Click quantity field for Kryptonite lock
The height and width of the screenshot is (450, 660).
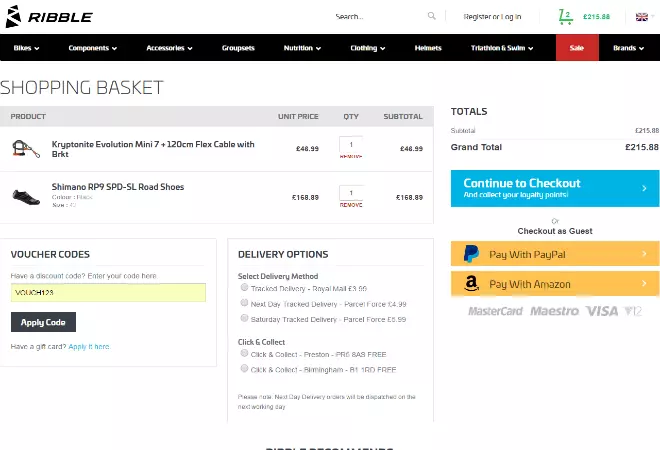(351, 144)
